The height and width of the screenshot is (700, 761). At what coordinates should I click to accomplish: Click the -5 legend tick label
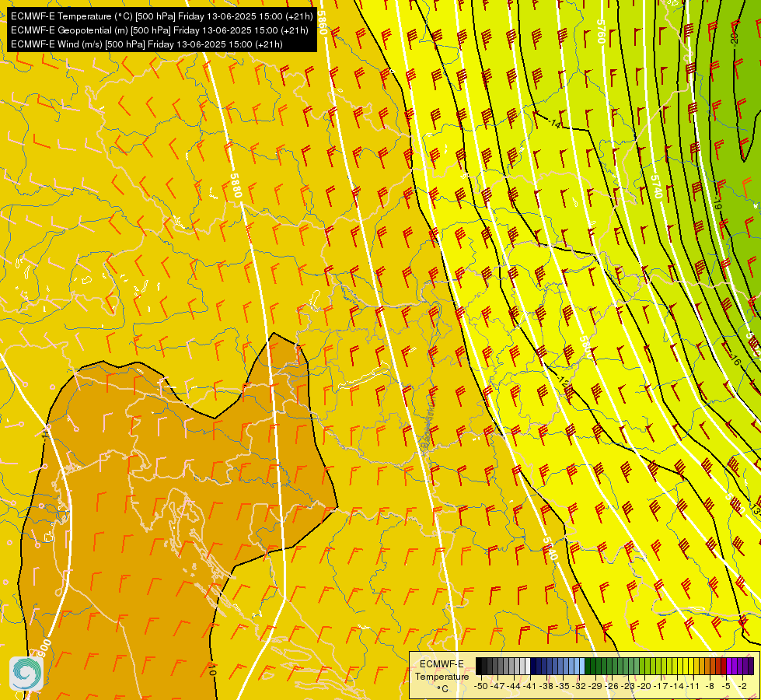pos(727,686)
